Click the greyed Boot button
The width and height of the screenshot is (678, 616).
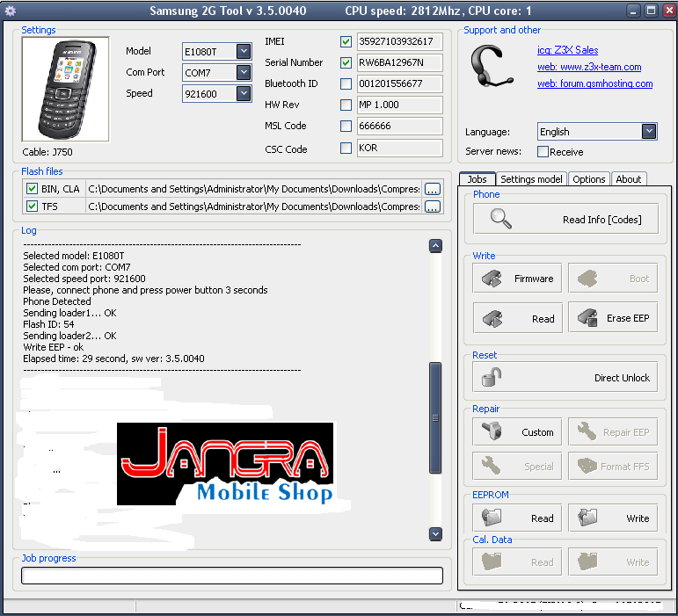(613, 279)
